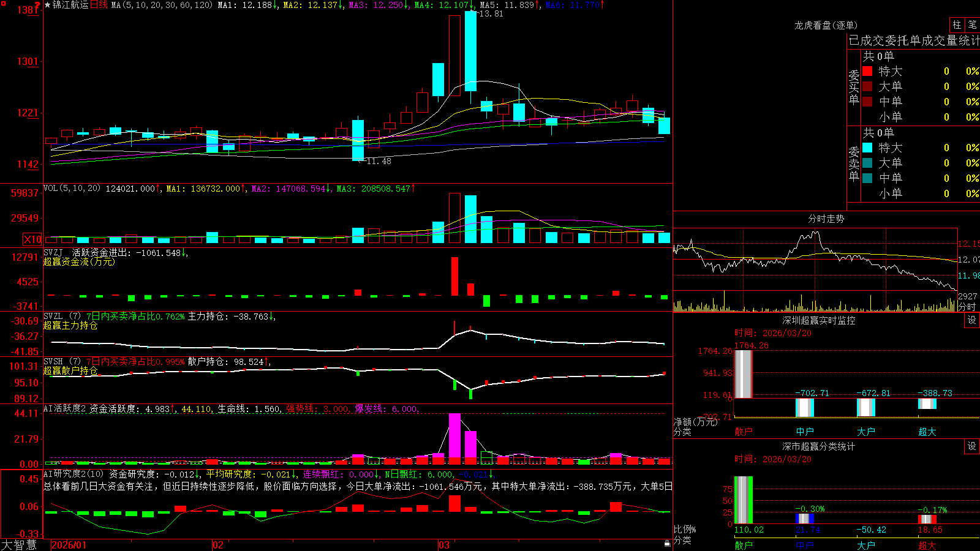
Task: Click the 已成交委托单成交量统计 header
Action: tap(914, 40)
